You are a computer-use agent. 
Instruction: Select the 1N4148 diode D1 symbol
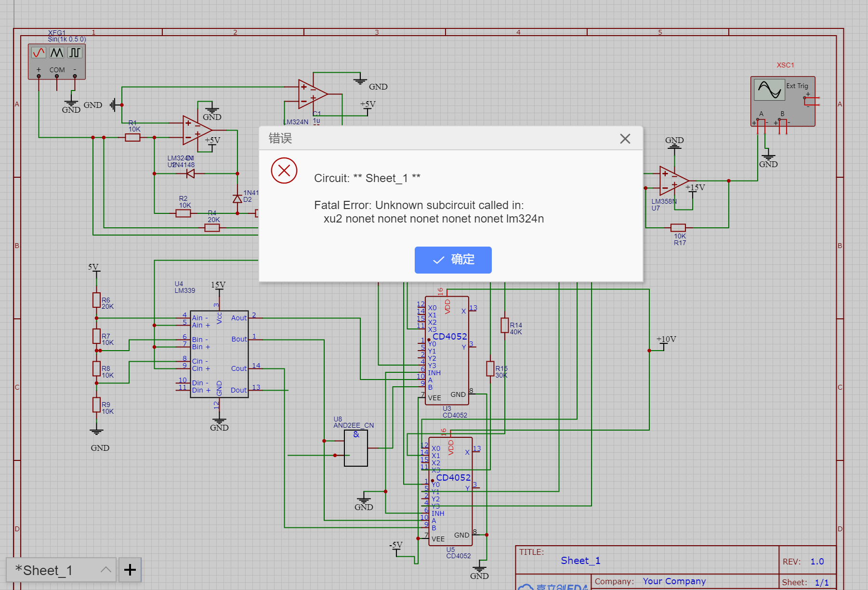click(190, 173)
